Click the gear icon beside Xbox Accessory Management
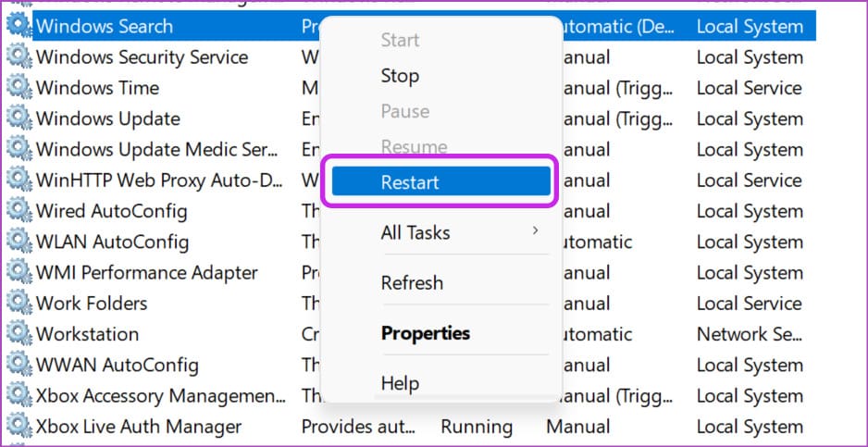Image resolution: width=868 pixels, height=447 pixels. coord(19,396)
